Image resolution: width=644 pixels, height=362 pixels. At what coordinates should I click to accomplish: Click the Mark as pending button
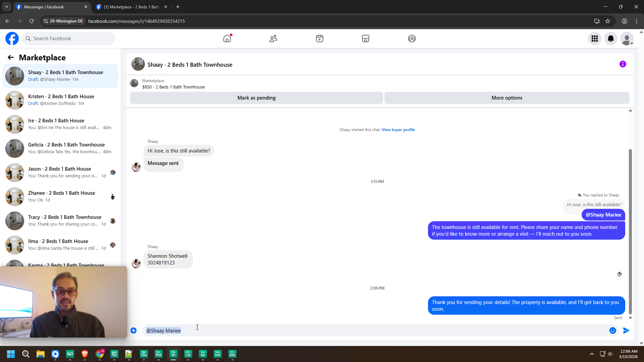pos(256,98)
